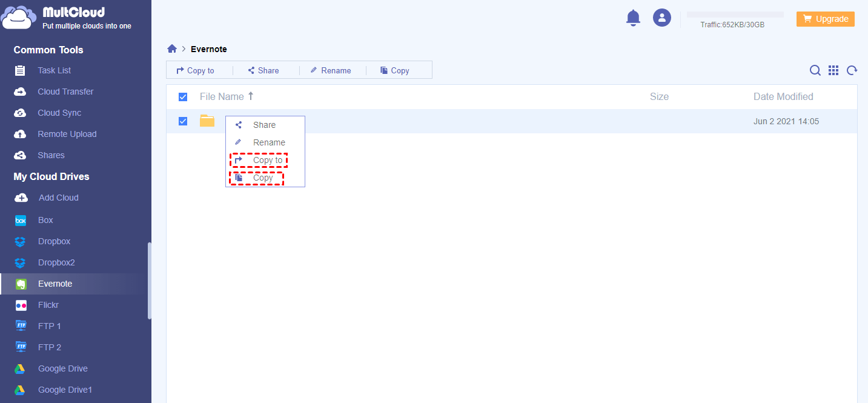
Task: Click the Dropbox2 logo icon
Action: 21,262
